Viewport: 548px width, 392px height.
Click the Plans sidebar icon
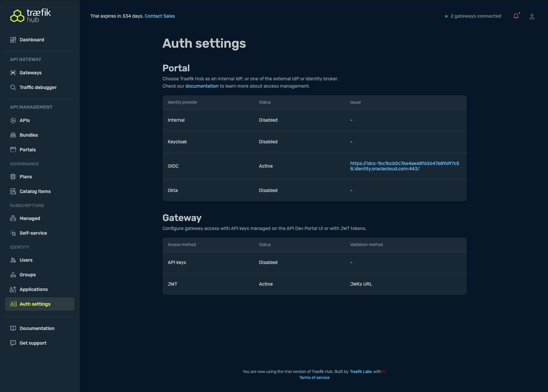[x=13, y=177]
